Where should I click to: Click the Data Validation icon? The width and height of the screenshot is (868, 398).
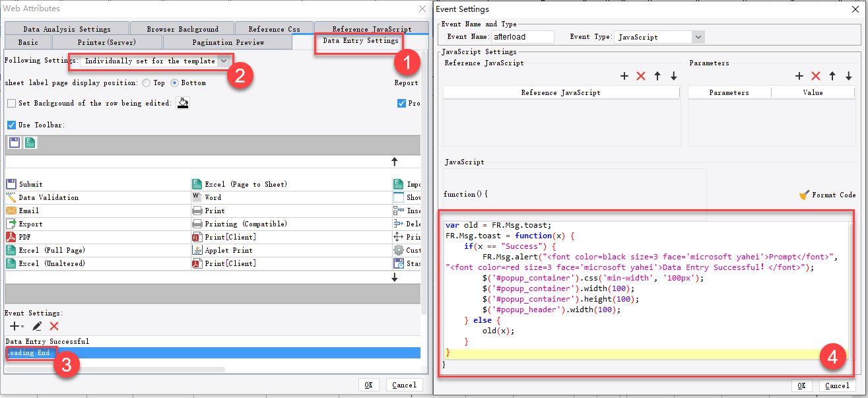[x=11, y=197]
